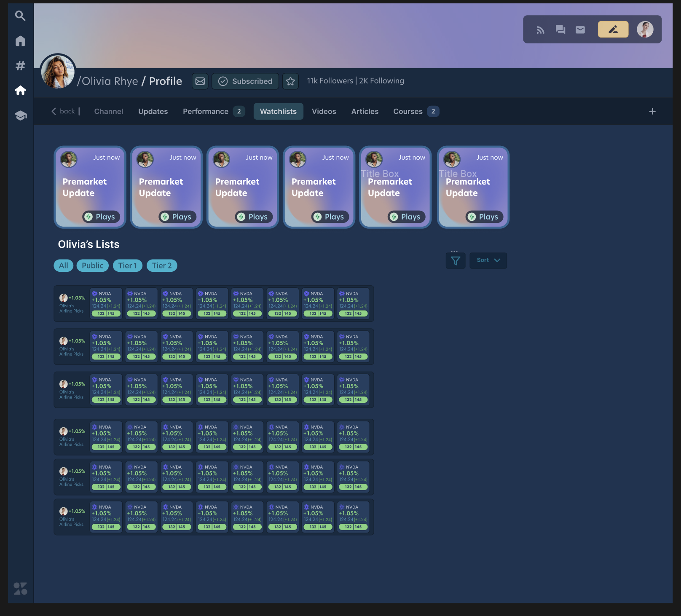Switch to the Performance tab
The height and width of the screenshot is (616, 681).
pos(206,111)
